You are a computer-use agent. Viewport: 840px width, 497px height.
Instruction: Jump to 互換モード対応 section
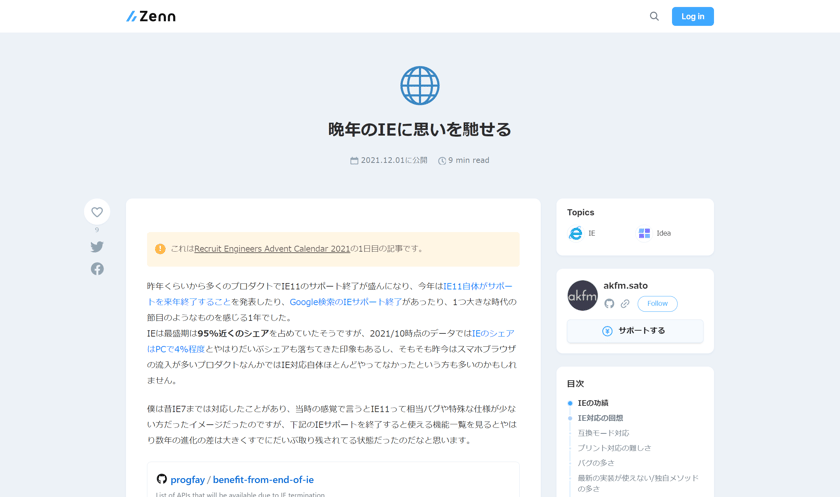[603, 433]
